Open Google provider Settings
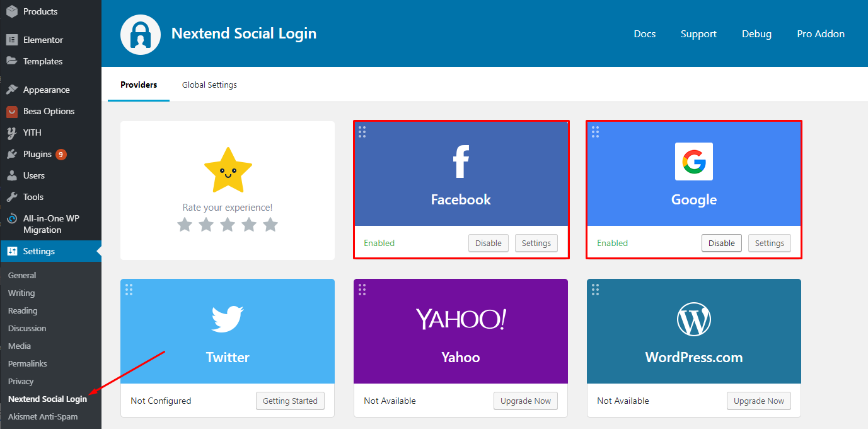The image size is (868, 429). point(770,243)
